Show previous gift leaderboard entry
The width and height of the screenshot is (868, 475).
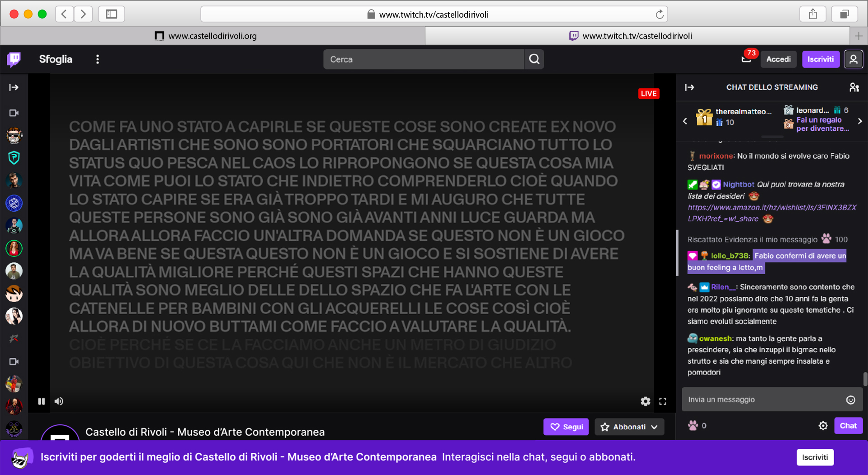[x=685, y=121]
